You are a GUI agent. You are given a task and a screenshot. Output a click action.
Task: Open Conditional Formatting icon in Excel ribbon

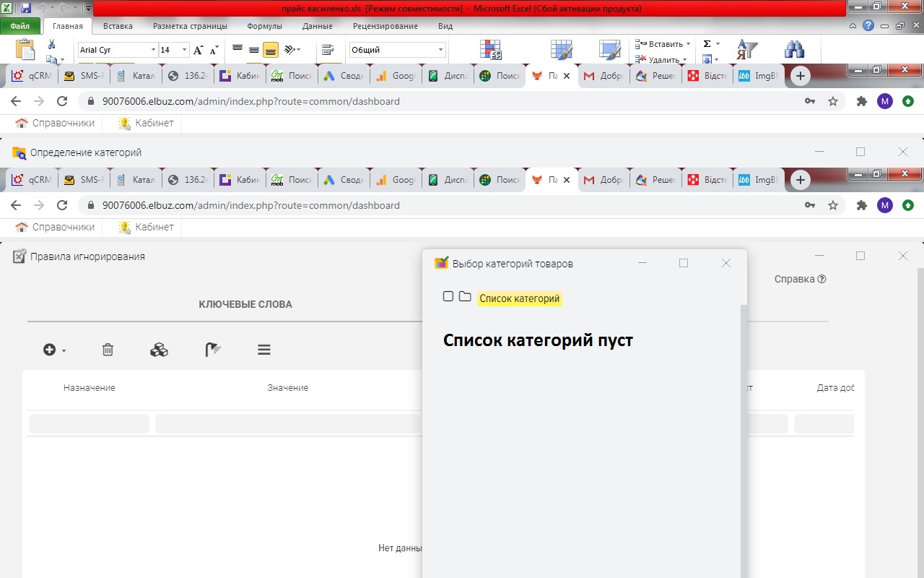491,50
